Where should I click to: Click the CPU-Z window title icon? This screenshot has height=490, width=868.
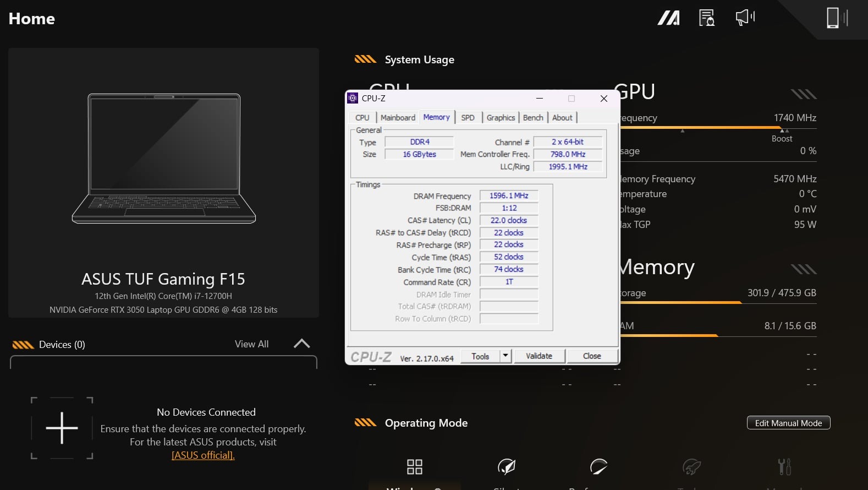[353, 98]
